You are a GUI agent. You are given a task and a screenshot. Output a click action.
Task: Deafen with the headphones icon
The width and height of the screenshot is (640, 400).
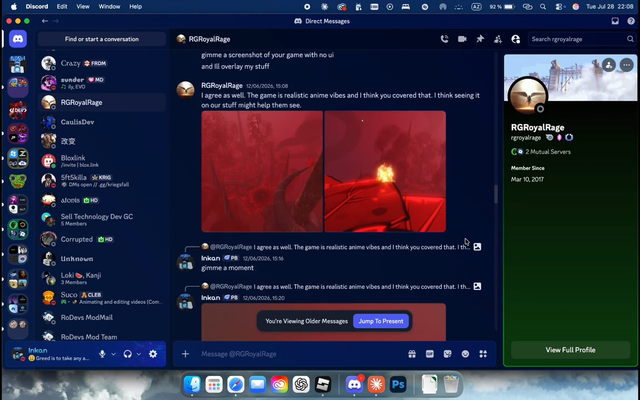point(128,354)
